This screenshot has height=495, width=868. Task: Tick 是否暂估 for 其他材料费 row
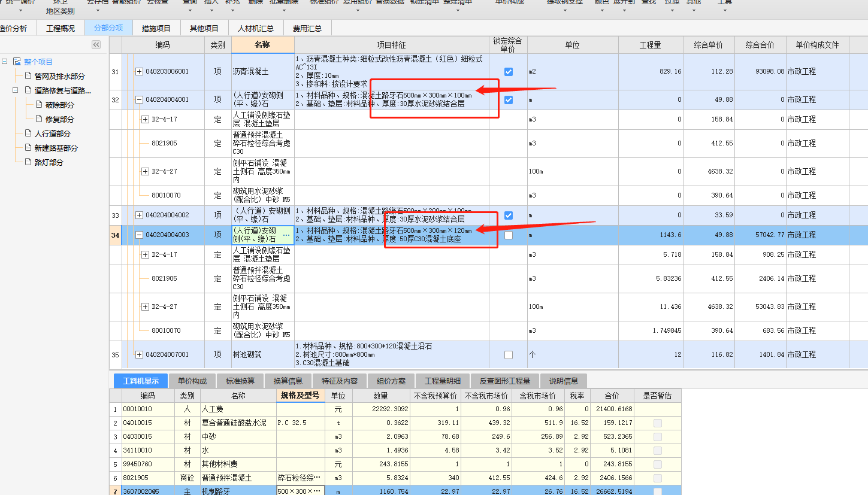coord(658,464)
